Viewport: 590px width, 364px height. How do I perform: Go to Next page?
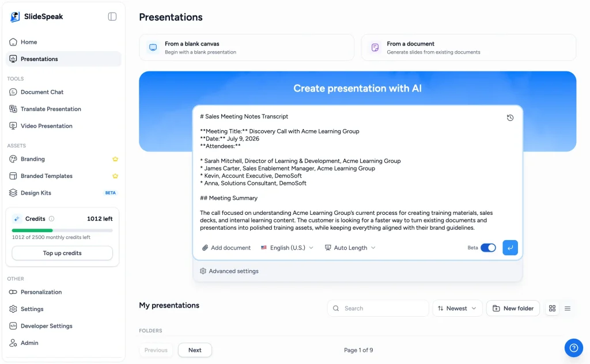195,350
